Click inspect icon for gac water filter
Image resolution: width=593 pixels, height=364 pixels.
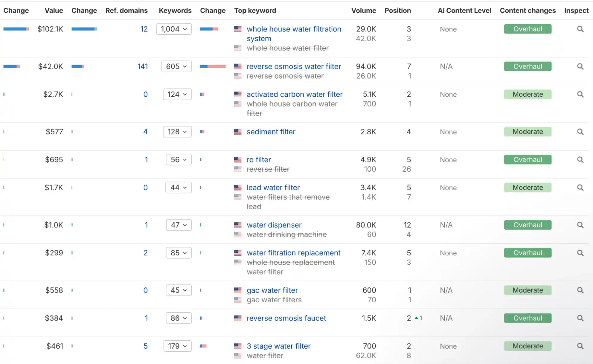click(x=580, y=290)
